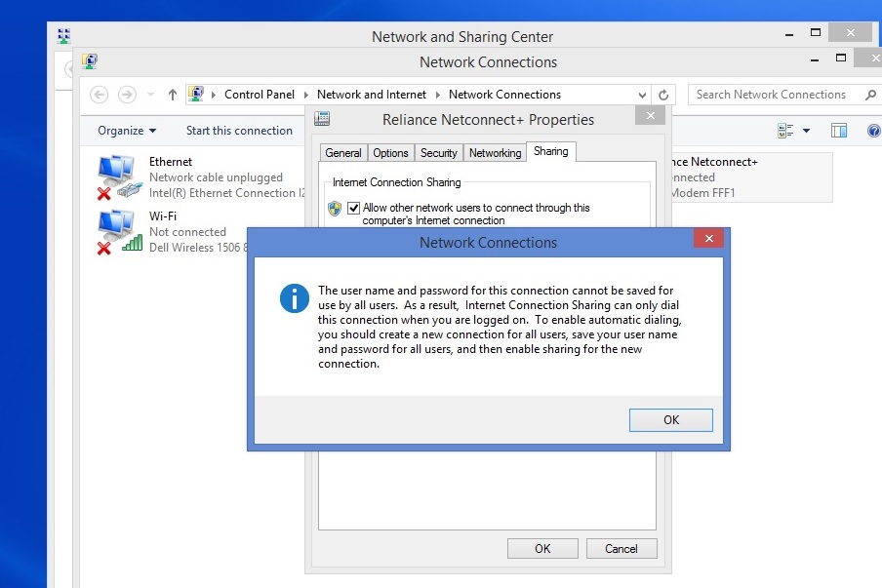
Task: Switch to the Options tab
Action: (x=390, y=153)
